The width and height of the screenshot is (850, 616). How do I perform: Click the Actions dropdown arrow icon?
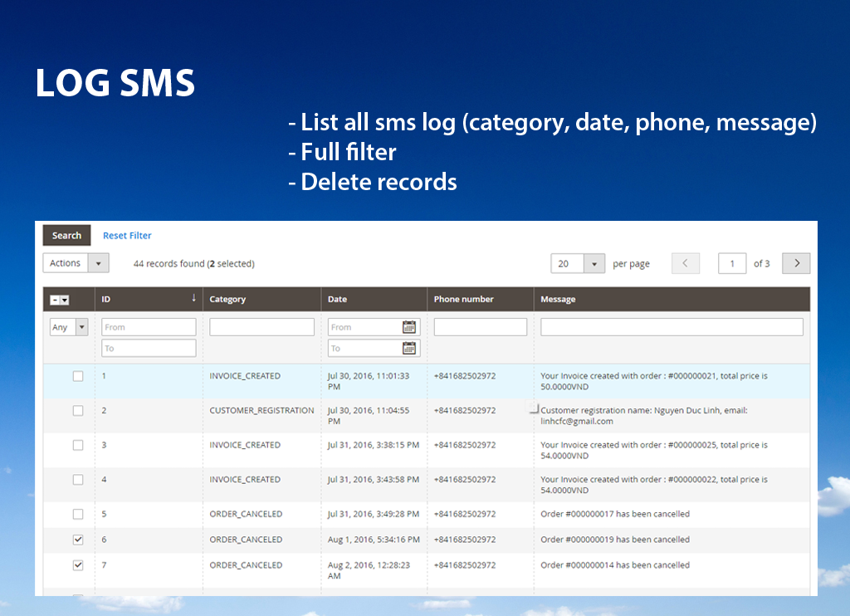click(100, 262)
